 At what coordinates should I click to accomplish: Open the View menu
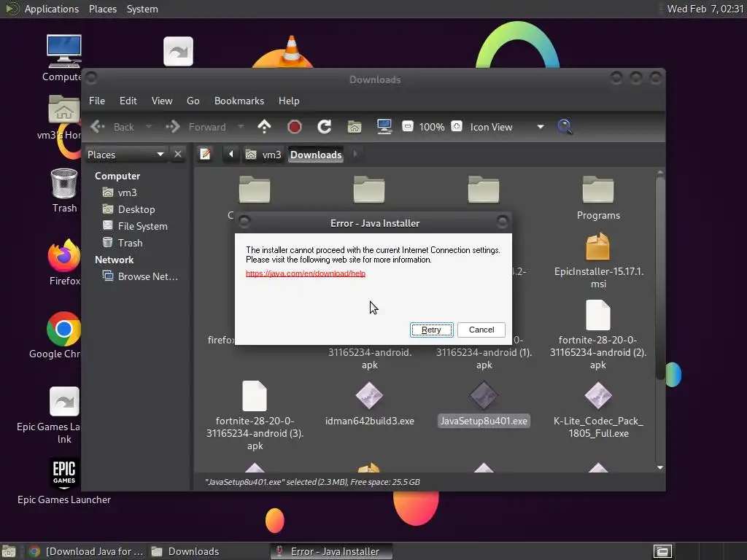pos(161,101)
